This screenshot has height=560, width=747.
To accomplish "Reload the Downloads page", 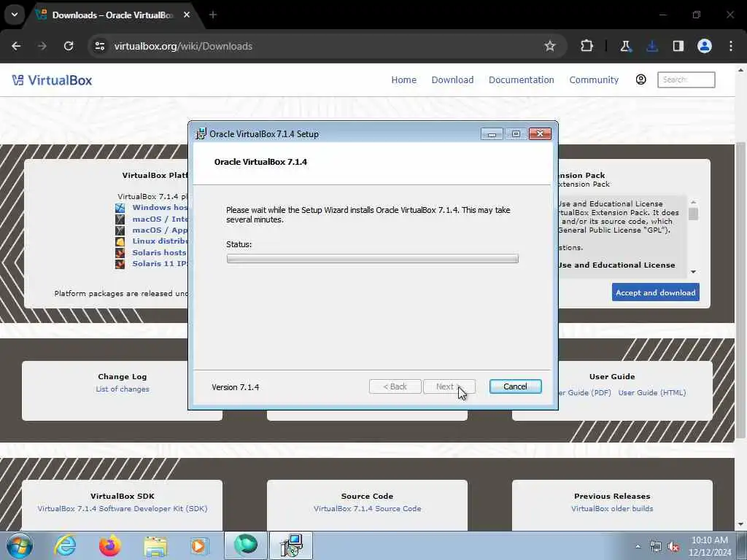I will click(x=69, y=46).
